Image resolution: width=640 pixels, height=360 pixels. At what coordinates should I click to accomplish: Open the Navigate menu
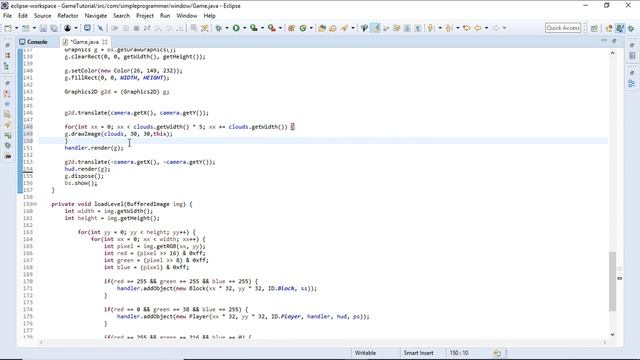96,16
